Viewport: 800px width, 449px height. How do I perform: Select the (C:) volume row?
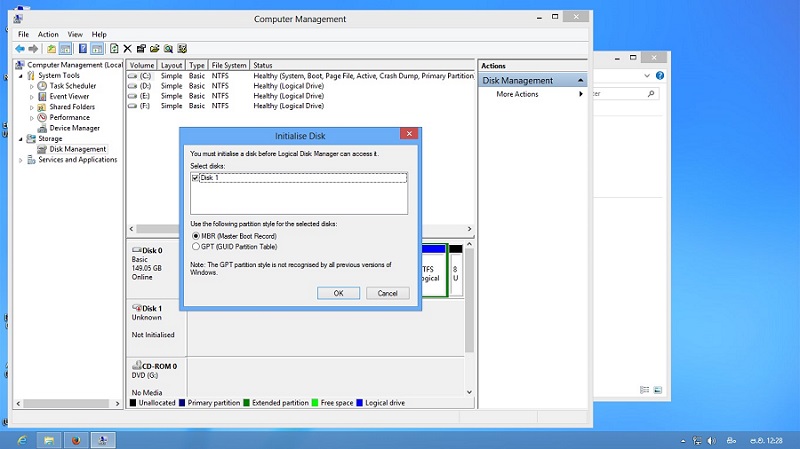click(301, 76)
